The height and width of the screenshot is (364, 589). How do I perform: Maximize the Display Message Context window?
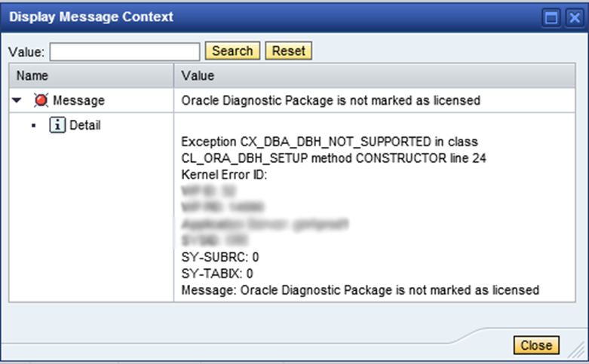pyautogui.click(x=551, y=17)
